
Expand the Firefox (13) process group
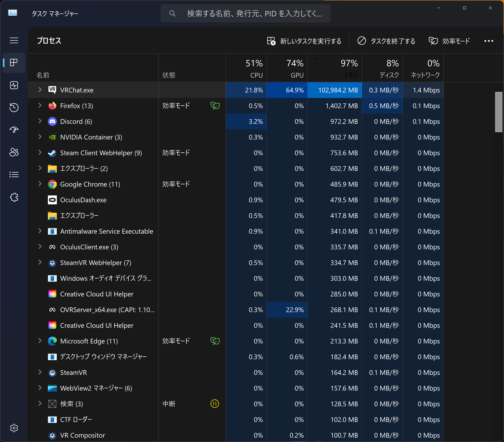pos(40,105)
